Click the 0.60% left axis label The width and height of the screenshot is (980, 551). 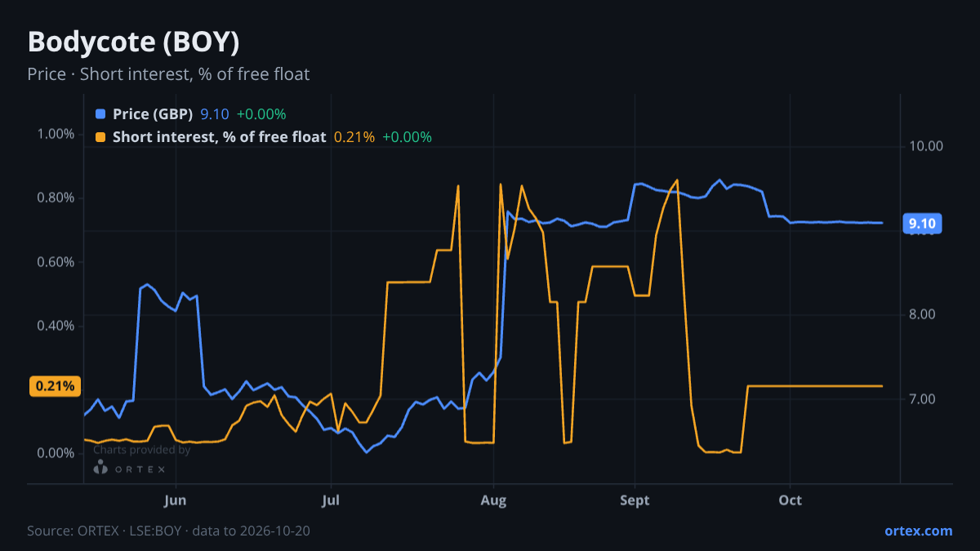point(56,262)
